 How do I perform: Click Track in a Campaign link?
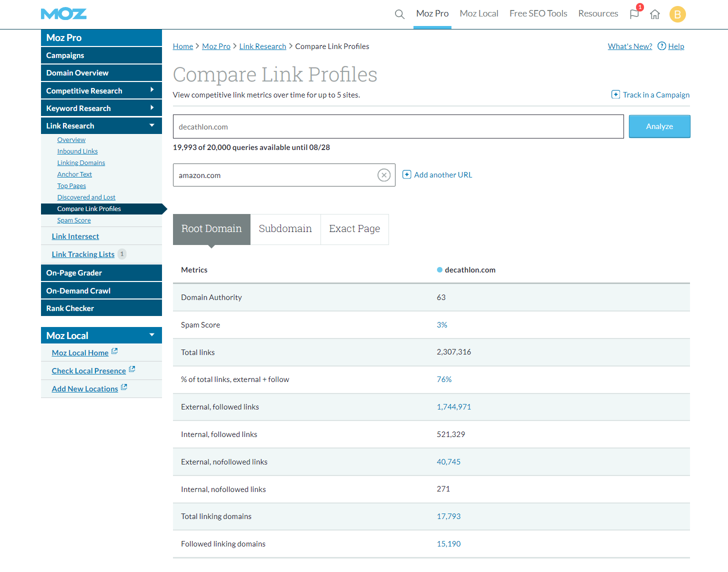coord(656,95)
